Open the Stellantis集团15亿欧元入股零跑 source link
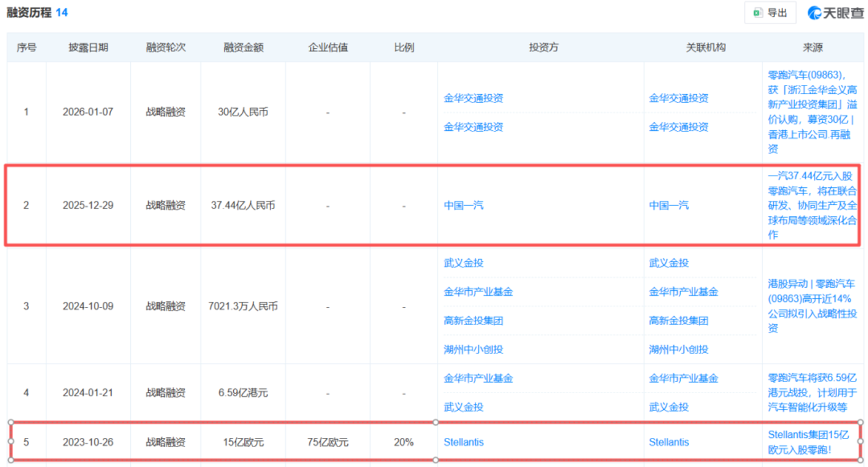The image size is (868, 467). 812,442
